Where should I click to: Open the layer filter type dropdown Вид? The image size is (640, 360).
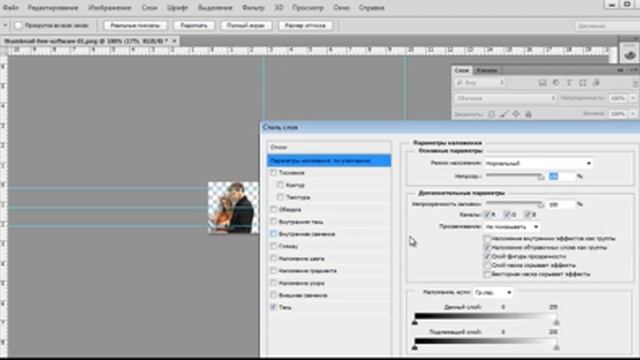click(480, 83)
